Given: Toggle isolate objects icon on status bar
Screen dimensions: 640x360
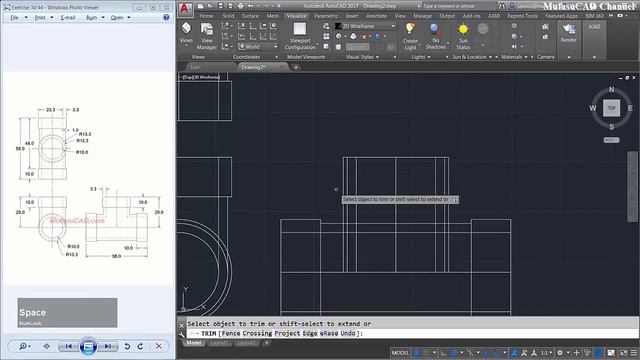Looking at the screenshot, I should point(587,353).
